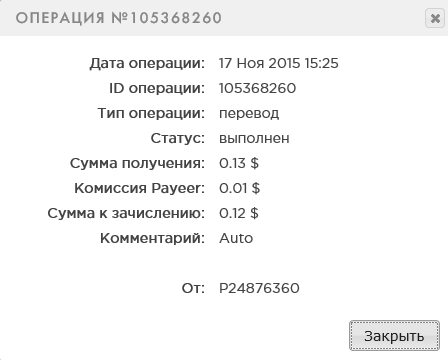Click the Сумма получения label
This screenshot has width=448, height=360.
pos(137,164)
